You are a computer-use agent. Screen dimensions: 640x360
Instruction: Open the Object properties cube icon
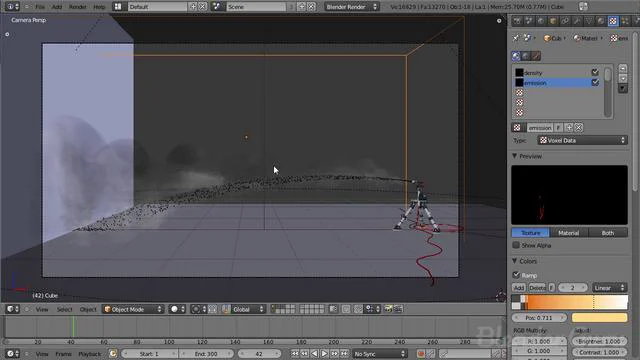tap(553, 21)
